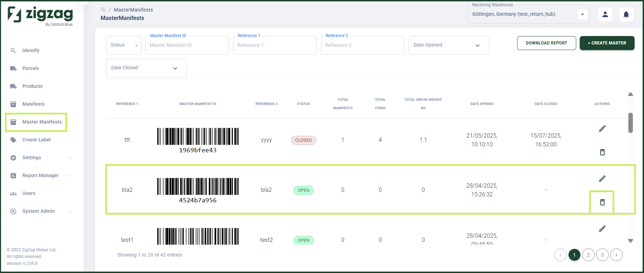Edit the test1 manifest with pencil icon

click(x=602, y=229)
